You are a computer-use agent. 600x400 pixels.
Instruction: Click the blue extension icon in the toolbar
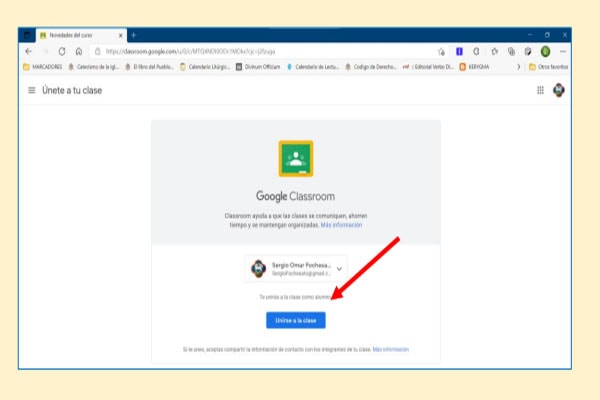coord(459,51)
